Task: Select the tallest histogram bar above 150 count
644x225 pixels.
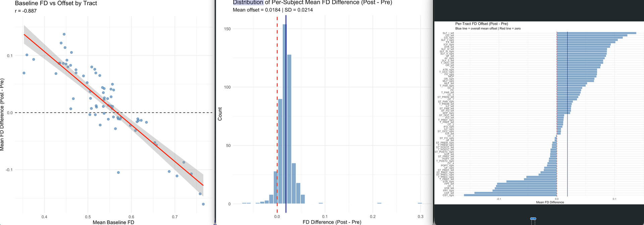Action: click(x=284, y=114)
